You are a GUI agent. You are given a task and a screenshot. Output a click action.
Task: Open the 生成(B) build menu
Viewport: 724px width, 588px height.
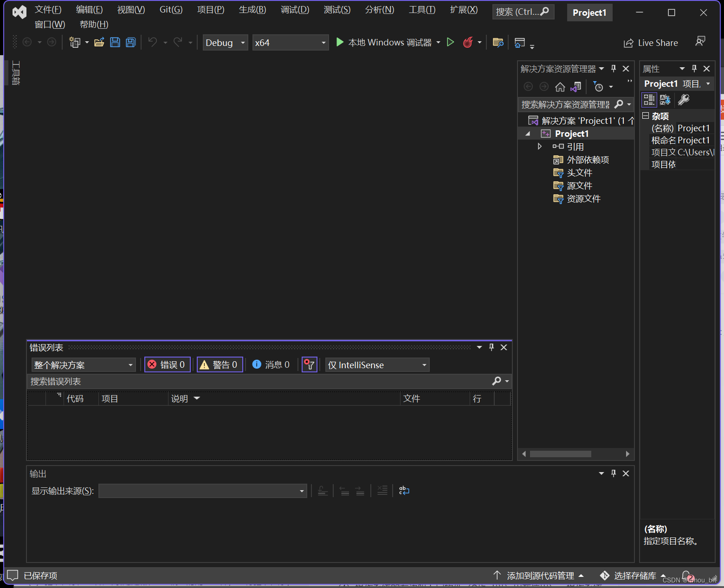pyautogui.click(x=252, y=10)
